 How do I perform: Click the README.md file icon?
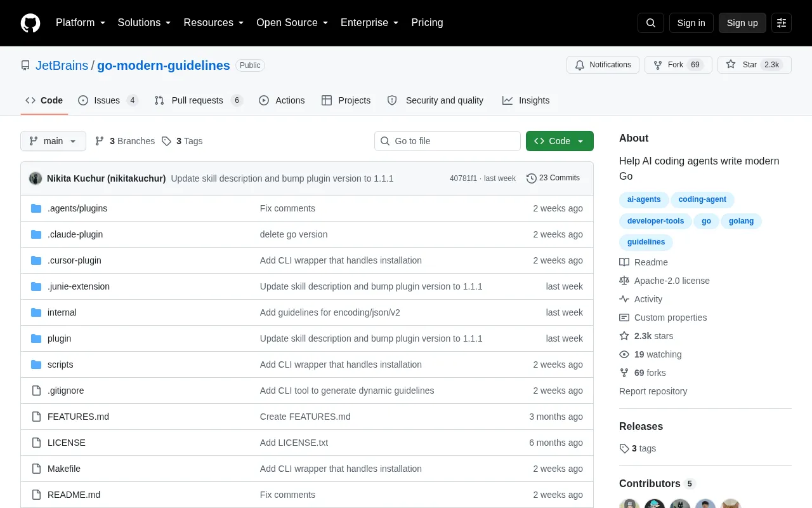coord(36,495)
